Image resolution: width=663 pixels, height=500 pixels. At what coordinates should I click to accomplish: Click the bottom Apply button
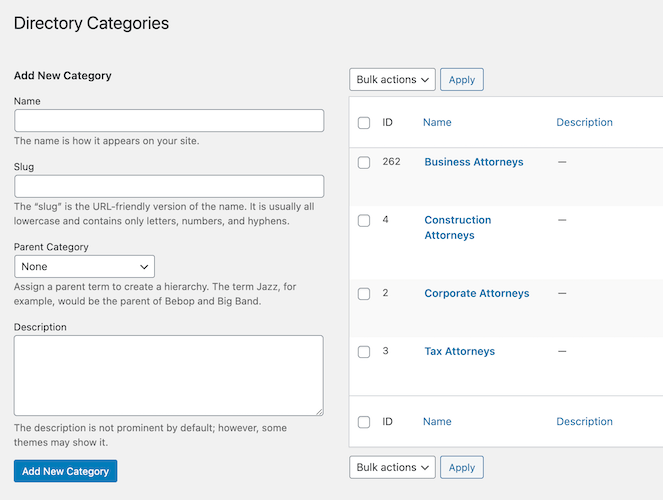coord(462,467)
